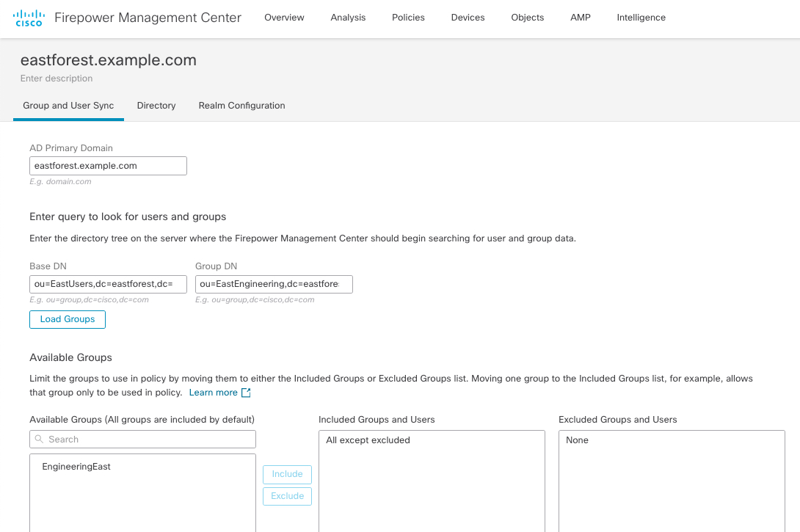Open the Policies menu
The image size is (800, 532).
click(x=408, y=18)
